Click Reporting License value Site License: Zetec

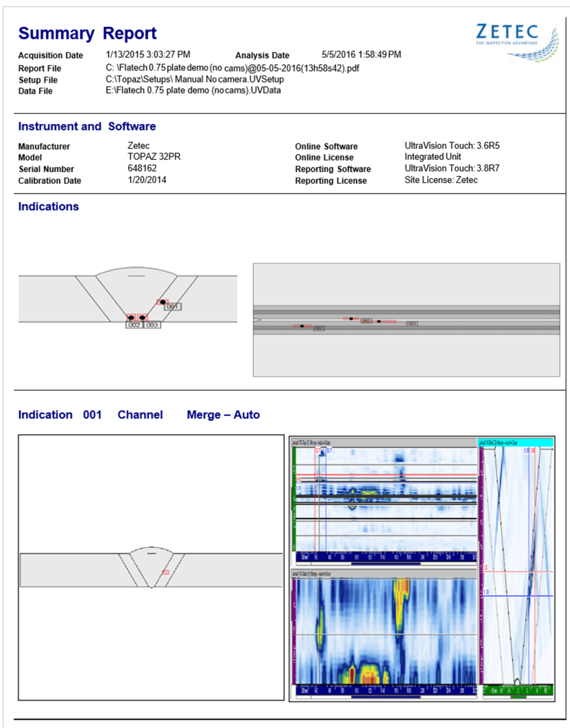pyautogui.click(x=441, y=180)
